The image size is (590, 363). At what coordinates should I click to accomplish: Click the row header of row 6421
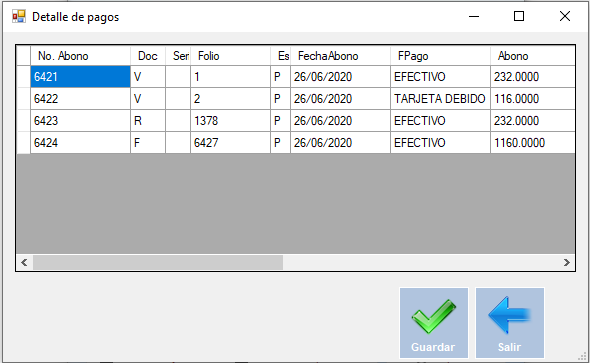tap(23, 77)
